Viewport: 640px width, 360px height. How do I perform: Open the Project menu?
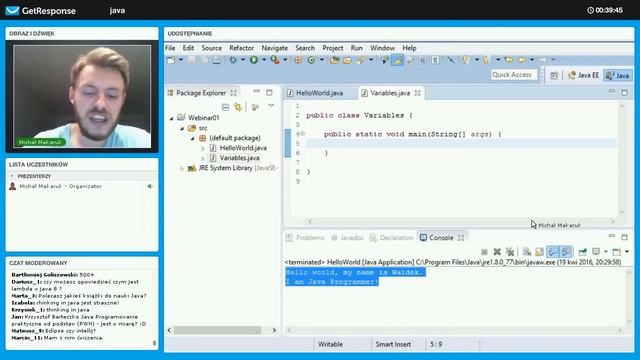(333, 48)
